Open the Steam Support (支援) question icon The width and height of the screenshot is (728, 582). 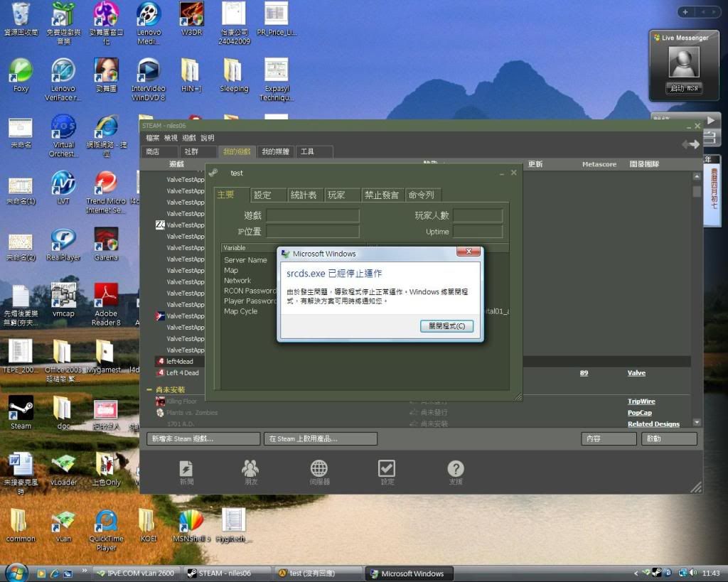[x=455, y=470]
